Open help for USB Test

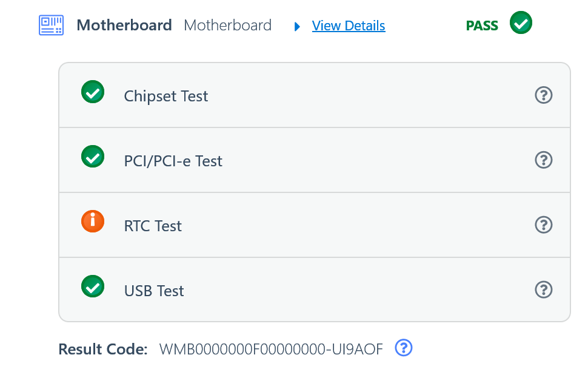(x=544, y=290)
